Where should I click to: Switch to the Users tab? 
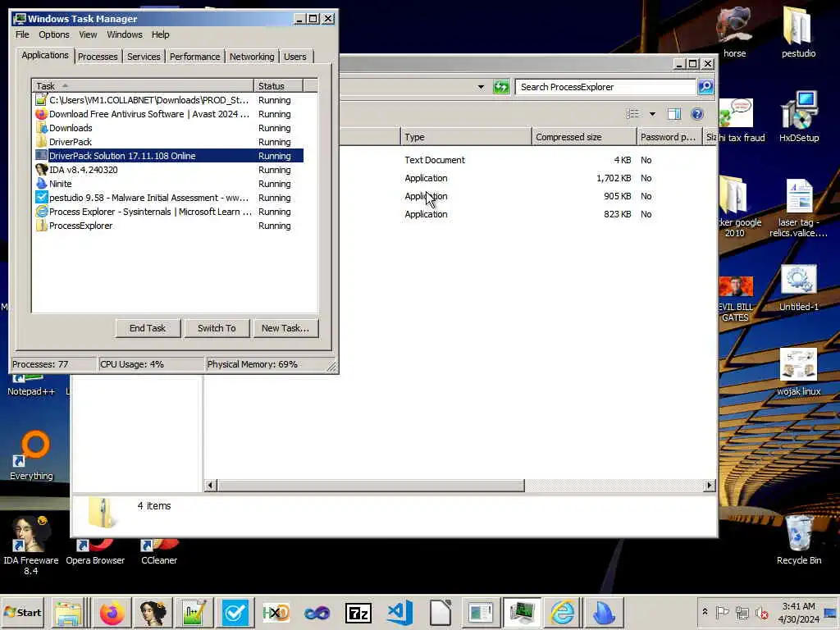pos(294,57)
